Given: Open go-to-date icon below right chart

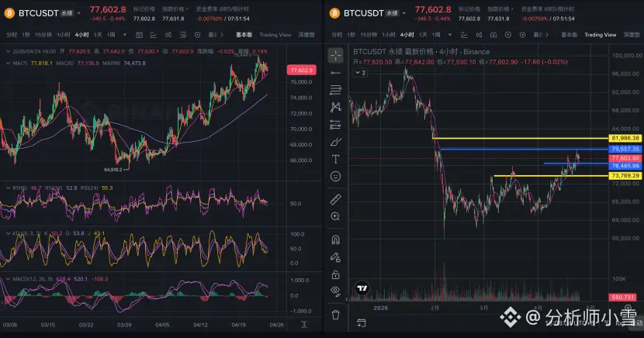Looking at the screenshot, I should pos(361,322).
